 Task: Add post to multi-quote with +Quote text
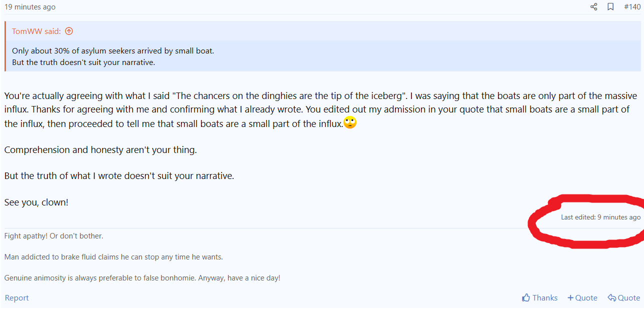point(586,298)
